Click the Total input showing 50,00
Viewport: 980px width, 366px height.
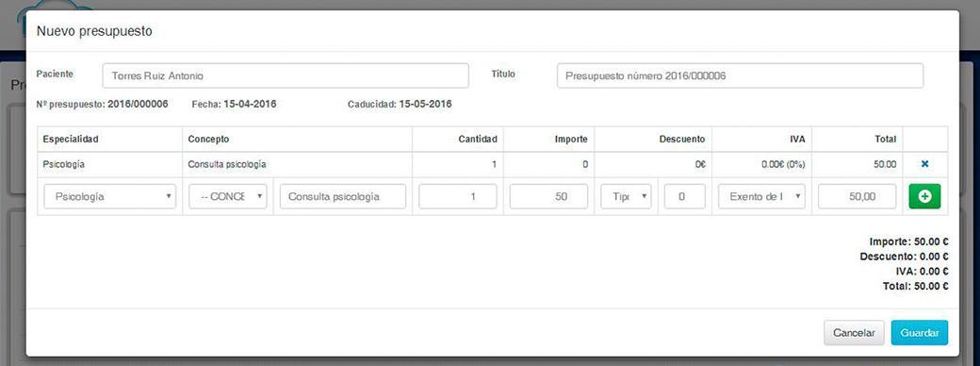(x=857, y=196)
